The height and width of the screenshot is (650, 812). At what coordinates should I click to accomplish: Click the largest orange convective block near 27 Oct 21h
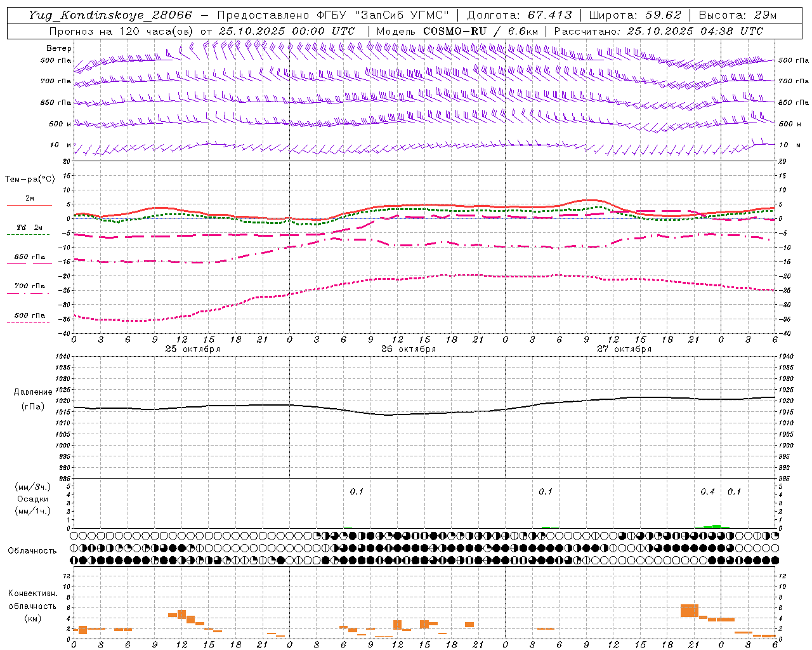coord(690,611)
